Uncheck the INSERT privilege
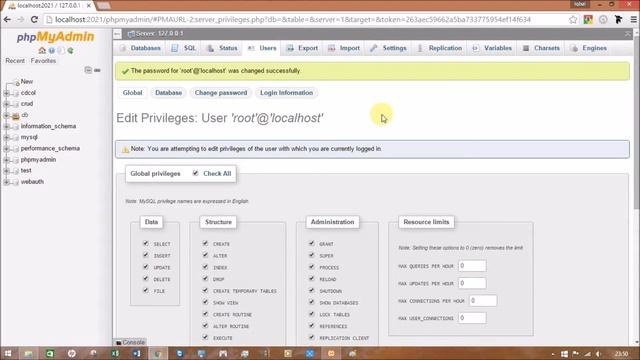Viewport: 640px width, 360px height. pyautogui.click(x=146, y=255)
